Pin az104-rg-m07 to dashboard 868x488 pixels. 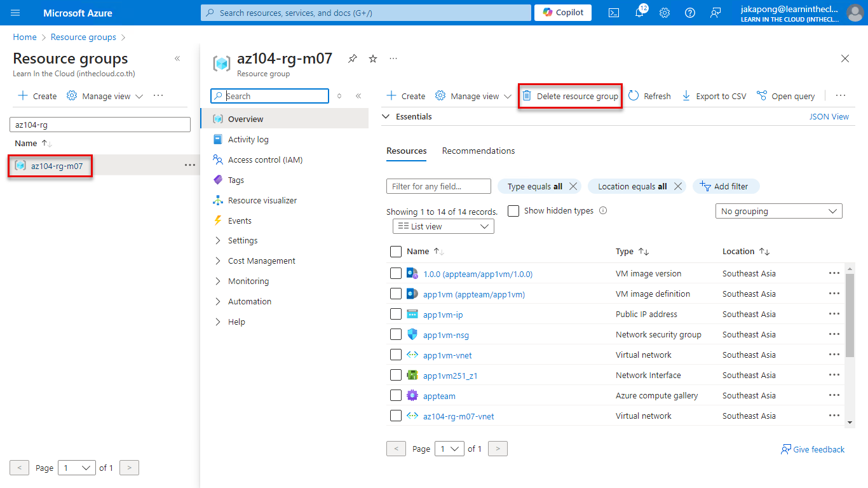tap(353, 58)
